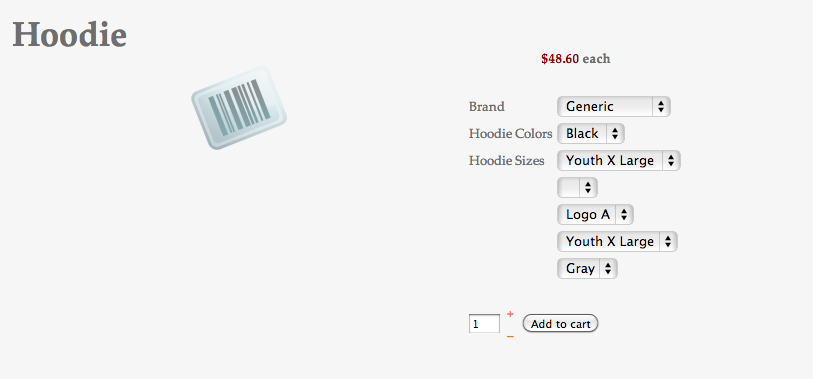Click the barcode product placeholder image

pos(239,108)
